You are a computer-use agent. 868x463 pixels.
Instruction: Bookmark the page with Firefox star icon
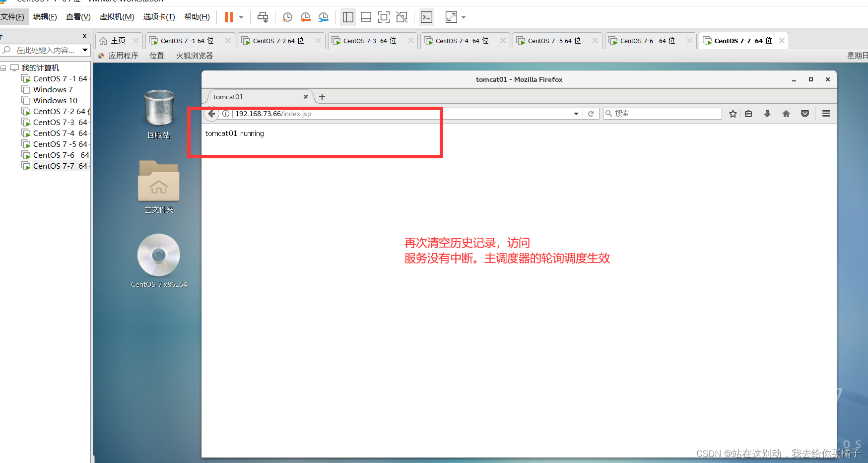(x=733, y=114)
